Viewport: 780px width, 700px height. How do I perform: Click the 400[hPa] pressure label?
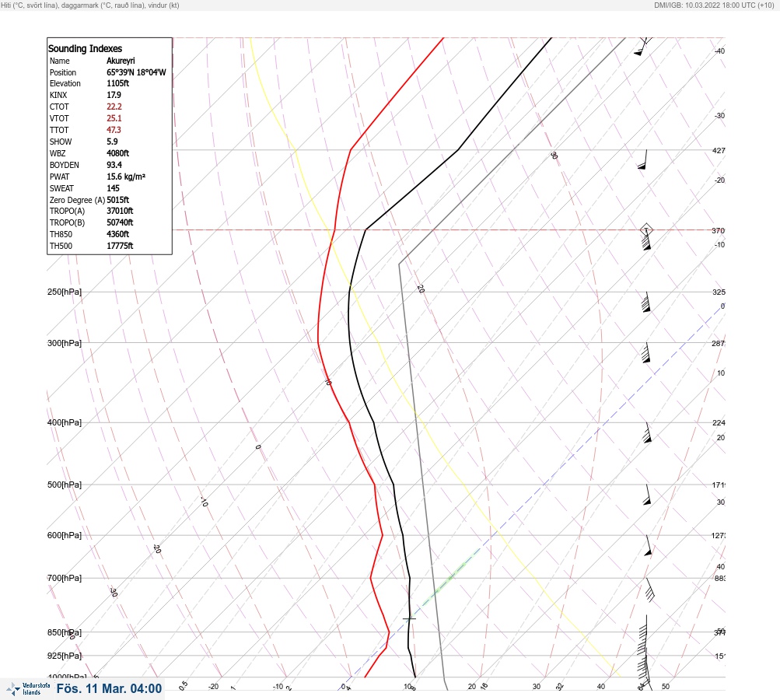[x=65, y=423]
